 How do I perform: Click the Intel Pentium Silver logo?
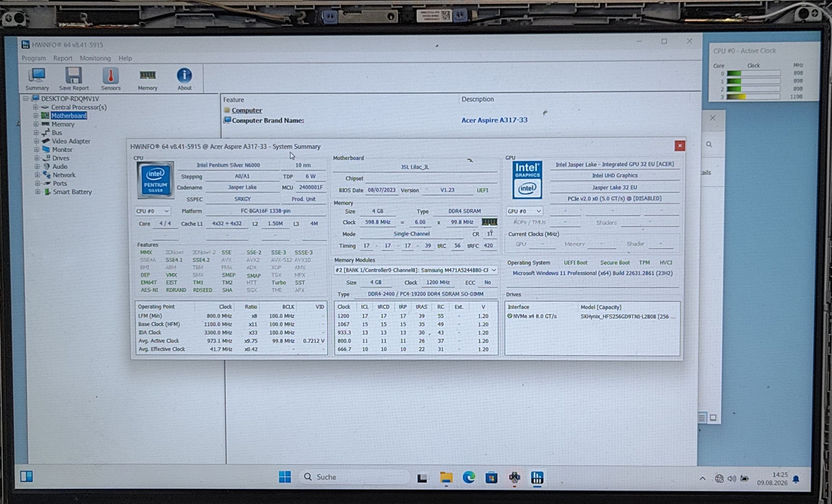tap(156, 180)
